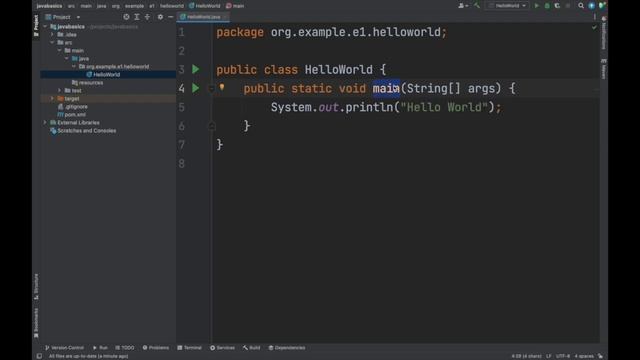Open the run configuration HelloWorld dropdown
Viewport: 640px width, 360px height.
[507, 6]
